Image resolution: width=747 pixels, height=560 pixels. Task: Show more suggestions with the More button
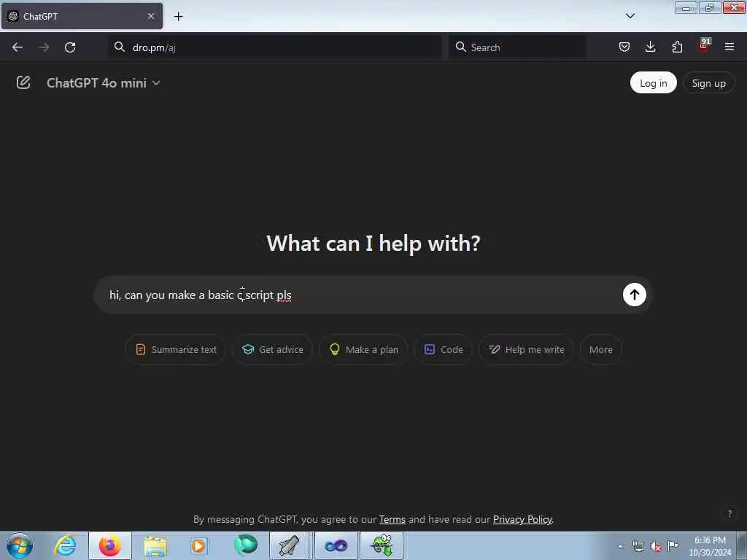(x=601, y=349)
